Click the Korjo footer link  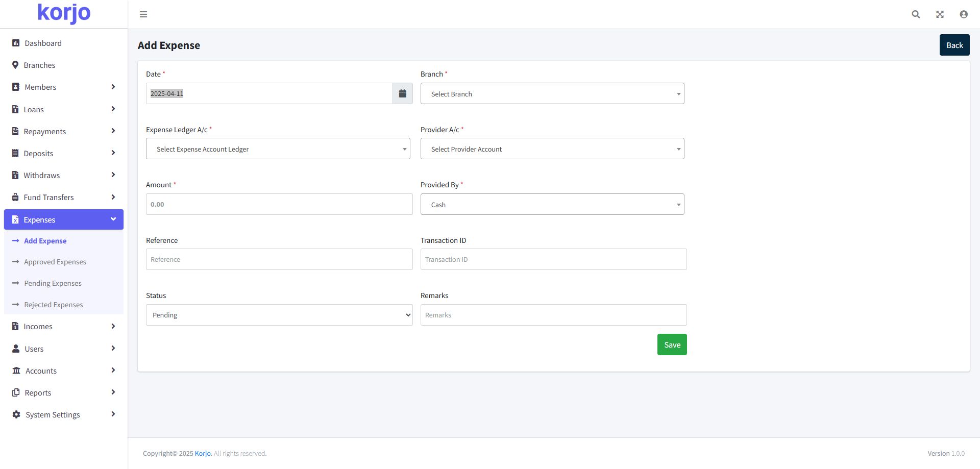point(203,454)
